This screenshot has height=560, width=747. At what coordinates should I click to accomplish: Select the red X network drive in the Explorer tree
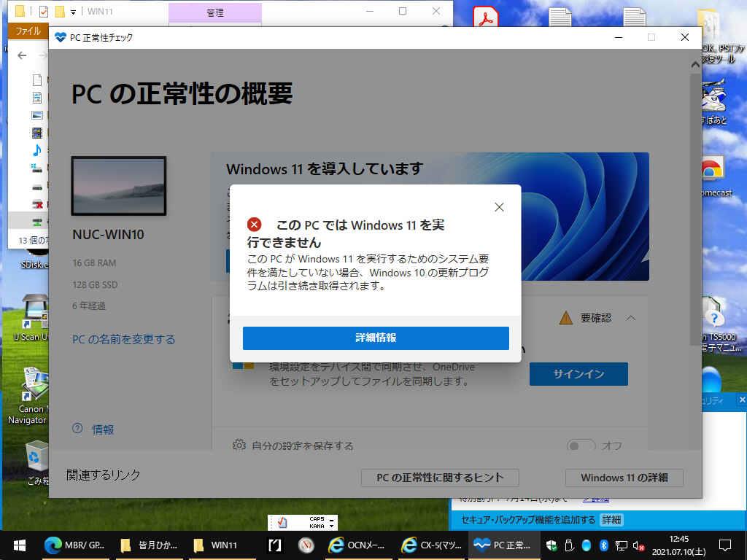(x=36, y=205)
